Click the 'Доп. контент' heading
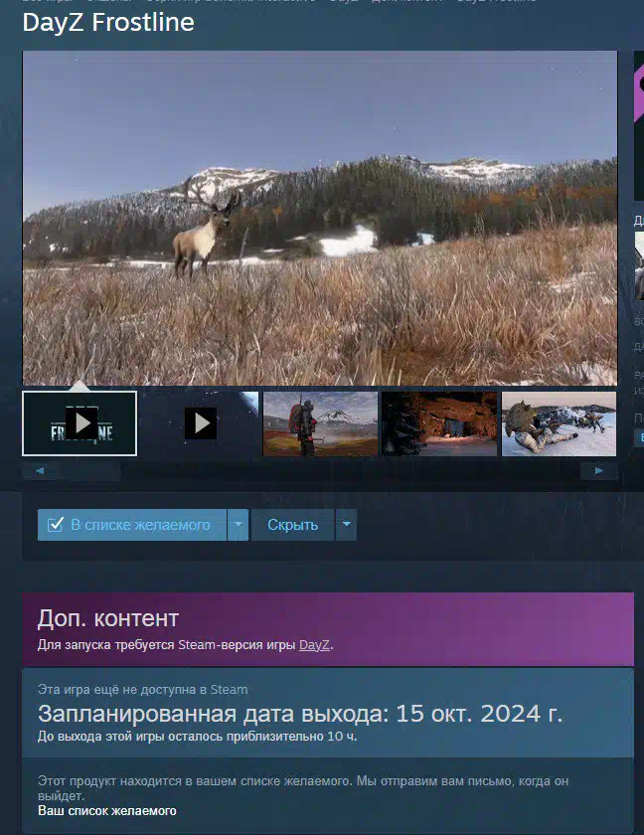This screenshot has width=644, height=835. click(108, 618)
